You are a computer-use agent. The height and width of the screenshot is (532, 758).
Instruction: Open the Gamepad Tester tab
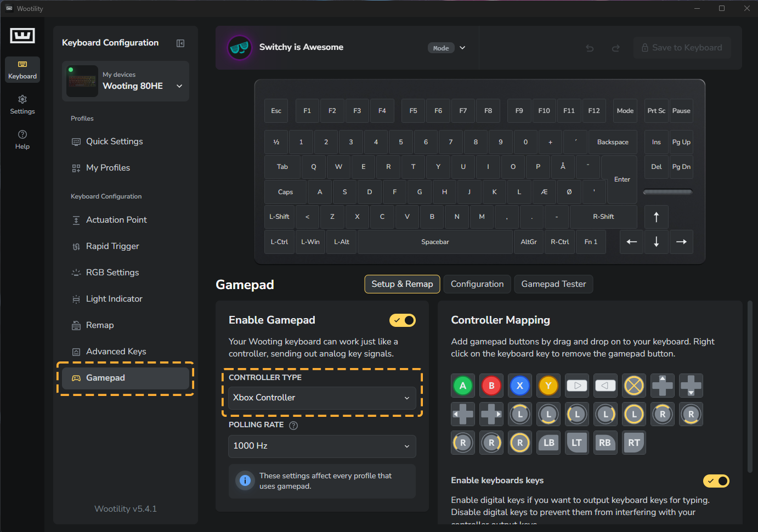[x=553, y=284]
